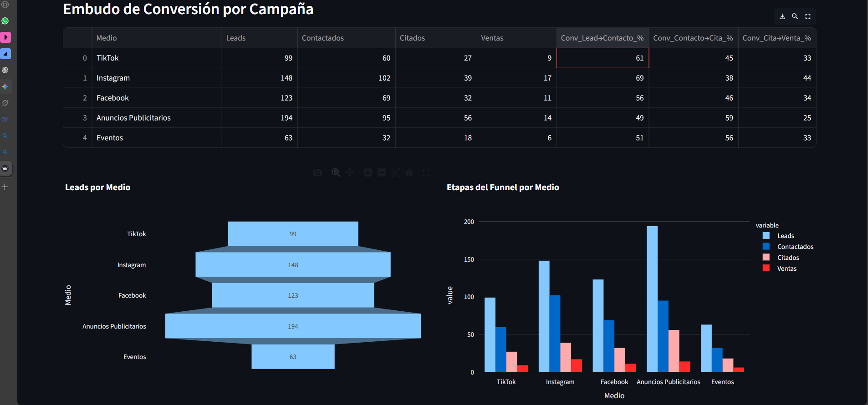The image size is (868, 405).
Task: Select the highlighted TikTok cell showing 61
Action: pyautogui.click(x=602, y=58)
